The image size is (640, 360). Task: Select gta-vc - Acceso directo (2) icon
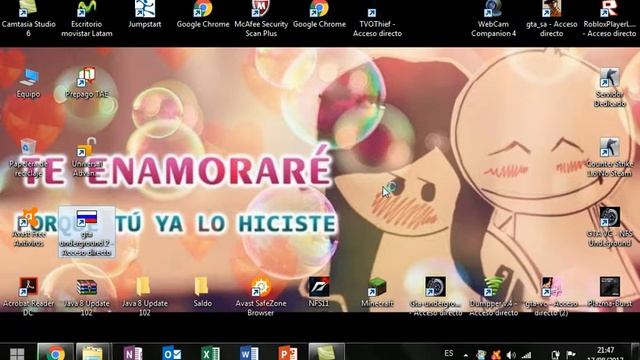[551, 297]
